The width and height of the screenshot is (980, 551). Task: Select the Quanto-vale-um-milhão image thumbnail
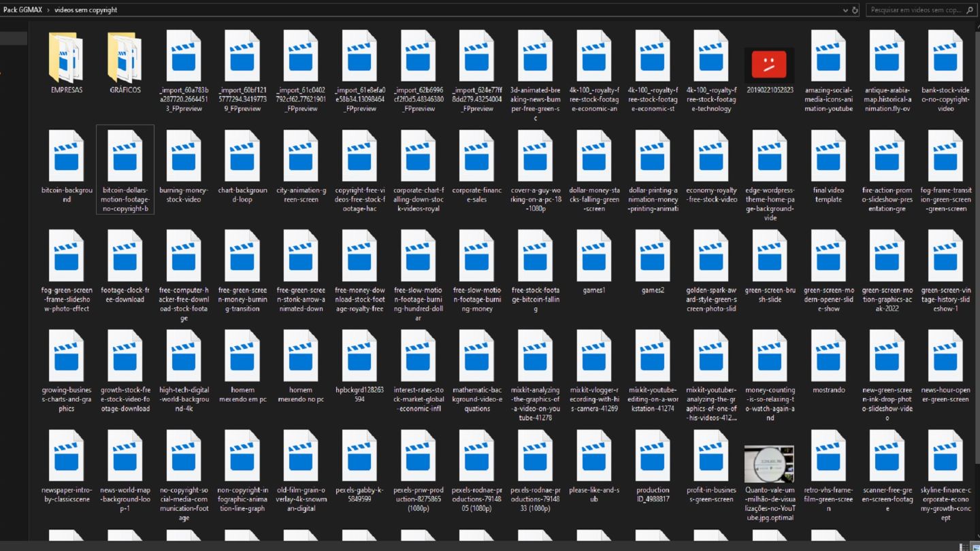pyautogui.click(x=770, y=484)
